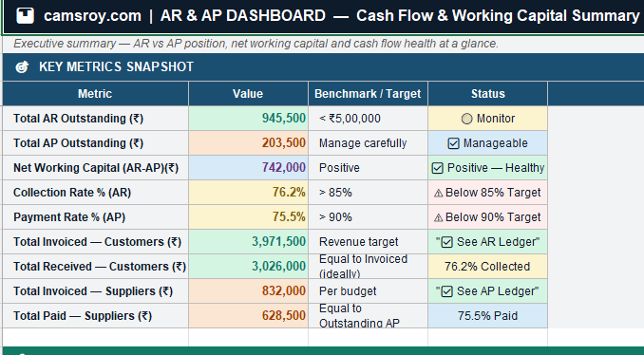This screenshot has height=355, width=644.
Task: Select the > 85% benchmark cell
Action: tap(368, 193)
